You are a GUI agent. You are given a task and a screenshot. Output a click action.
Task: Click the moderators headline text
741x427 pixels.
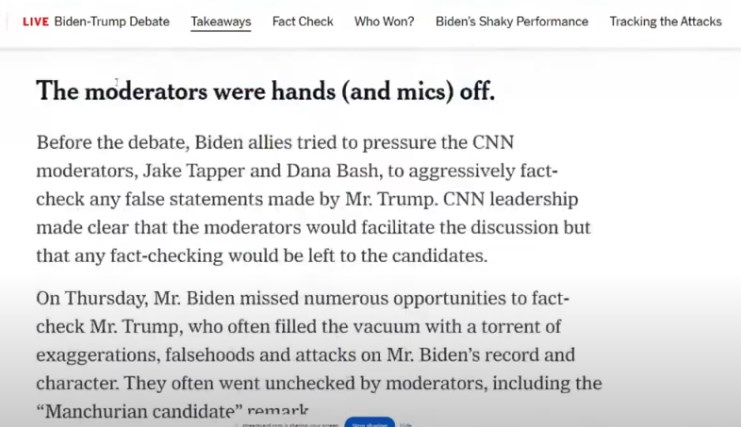click(x=265, y=91)
